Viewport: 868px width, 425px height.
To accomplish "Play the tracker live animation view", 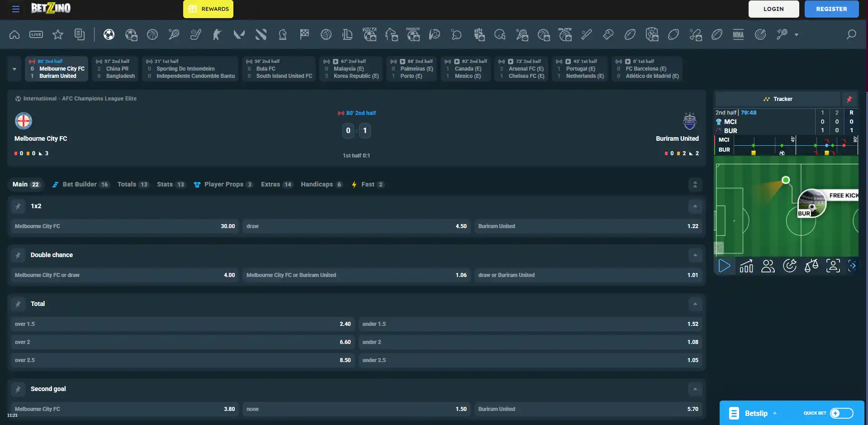I will (x=725, y=266).
